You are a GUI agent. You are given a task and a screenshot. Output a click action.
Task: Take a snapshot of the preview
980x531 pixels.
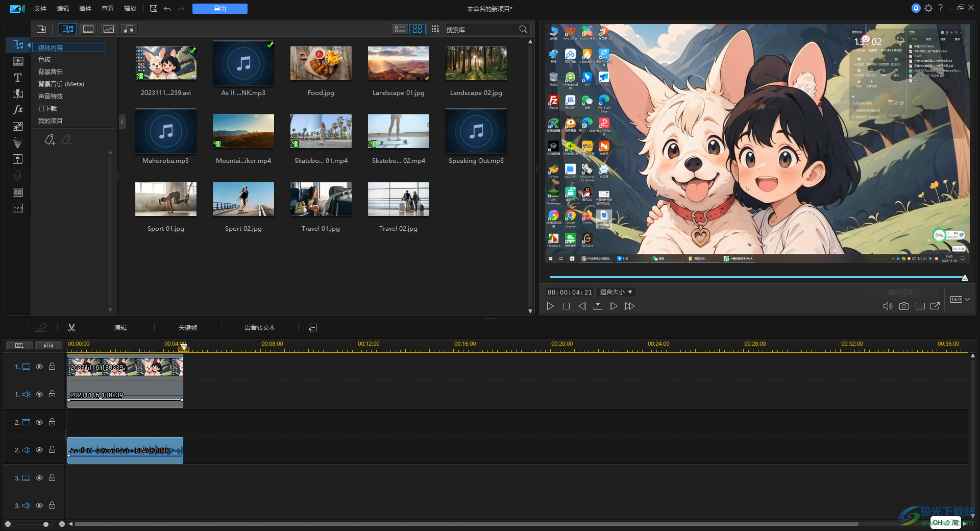click(904, 306)
